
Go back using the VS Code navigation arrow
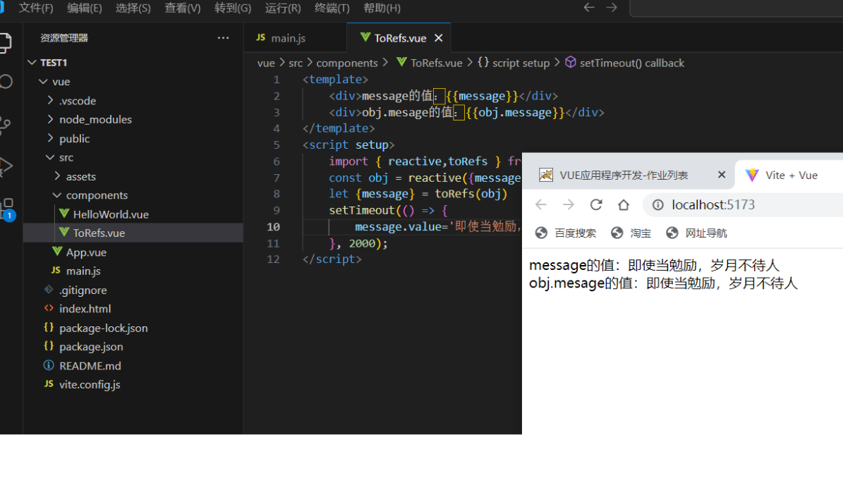[589, 8]
